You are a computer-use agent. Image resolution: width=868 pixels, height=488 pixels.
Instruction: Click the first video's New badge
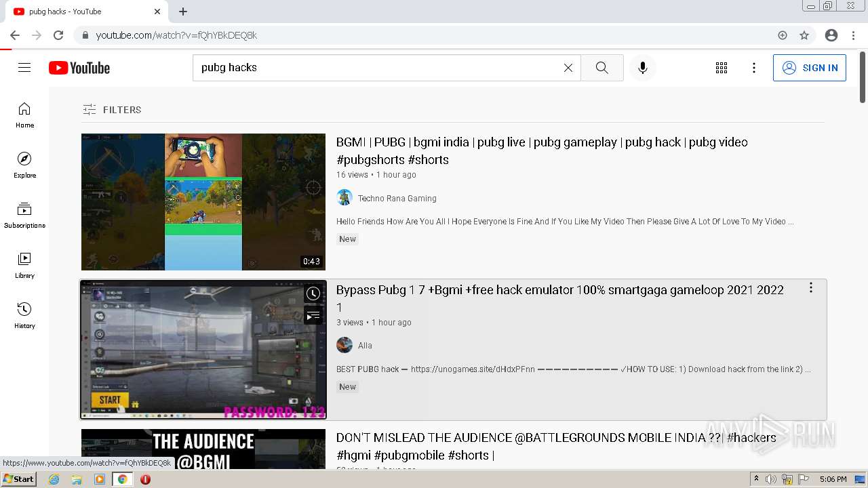tap(348, 239)
